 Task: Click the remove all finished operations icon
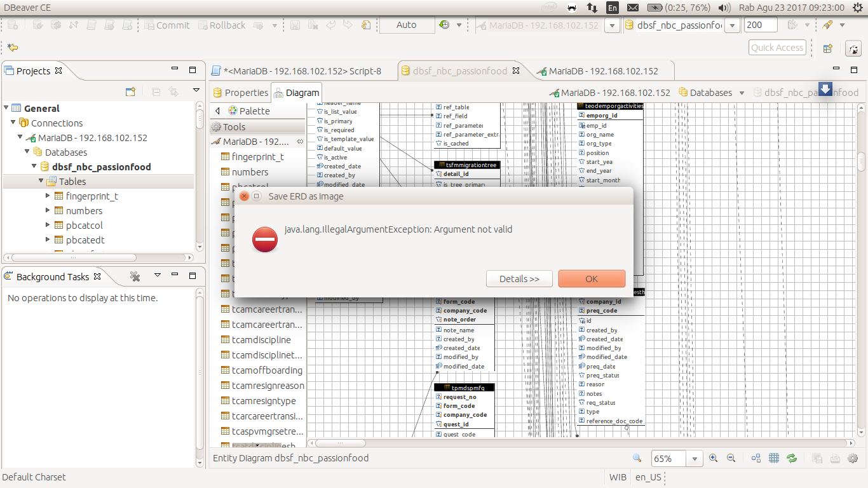(x=135, y=276)
